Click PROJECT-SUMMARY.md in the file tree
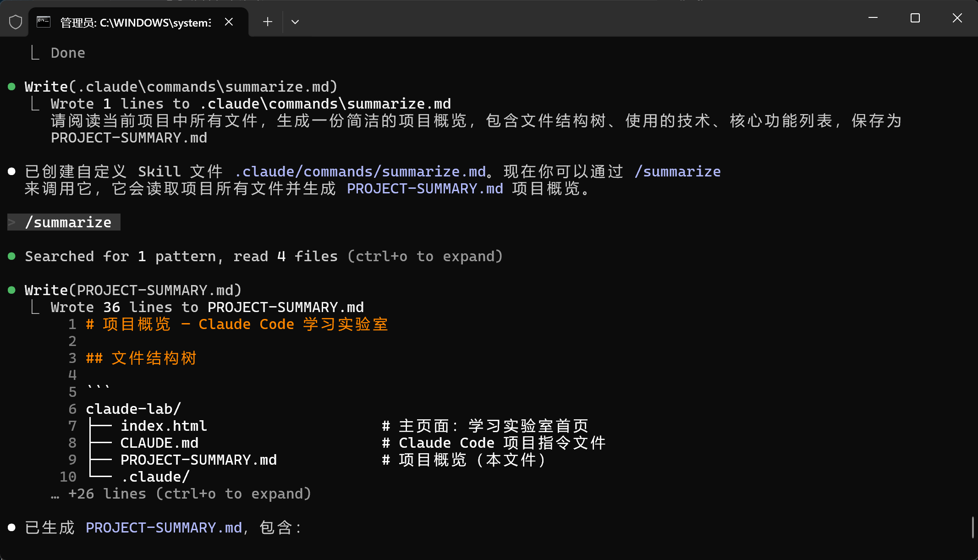 click(x=198, y=460)
